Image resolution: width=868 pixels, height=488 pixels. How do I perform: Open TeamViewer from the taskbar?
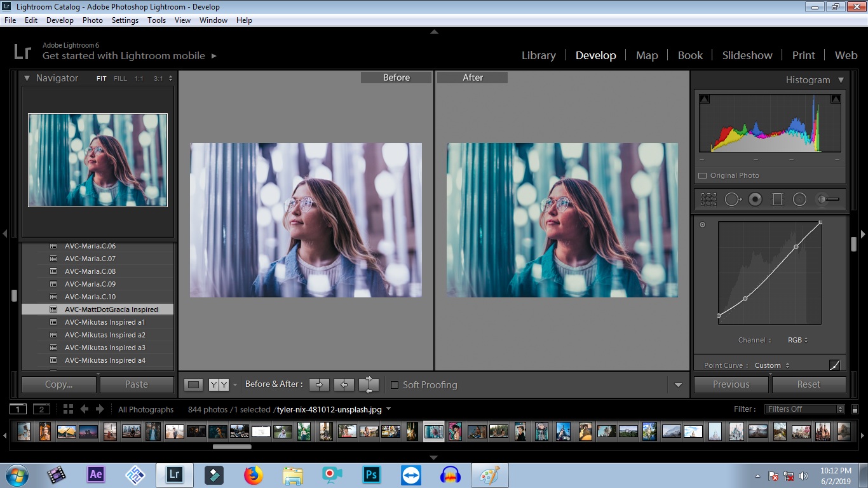point(410,474)
